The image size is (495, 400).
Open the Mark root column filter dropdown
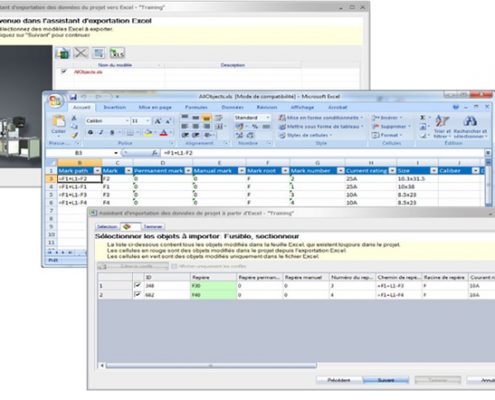pyautogui.click(x=285, y=171)
